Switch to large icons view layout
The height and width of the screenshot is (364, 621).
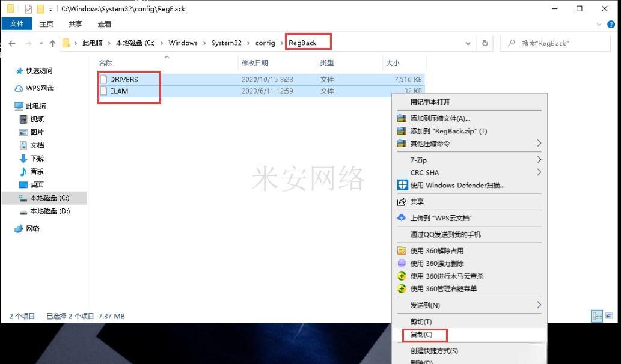[x=609, y=316]
